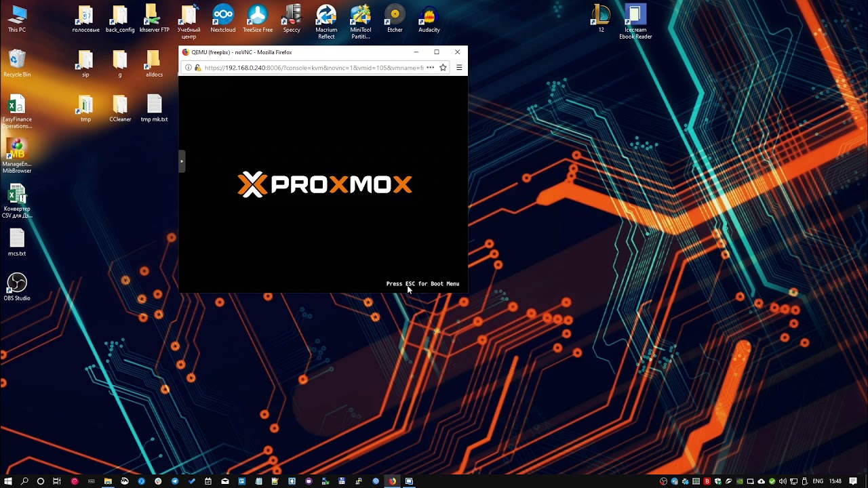Open Task View on the taskbar

(57, 481)
